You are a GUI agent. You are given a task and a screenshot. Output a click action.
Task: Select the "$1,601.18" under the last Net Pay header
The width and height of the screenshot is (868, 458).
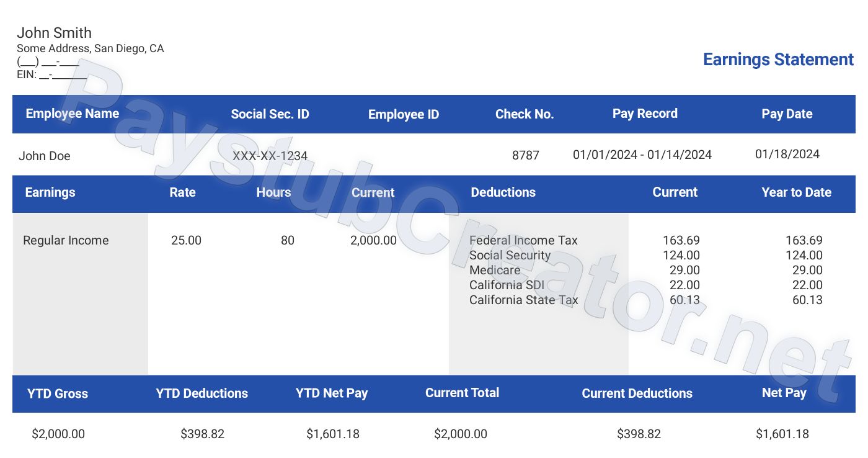pos(782,434)
